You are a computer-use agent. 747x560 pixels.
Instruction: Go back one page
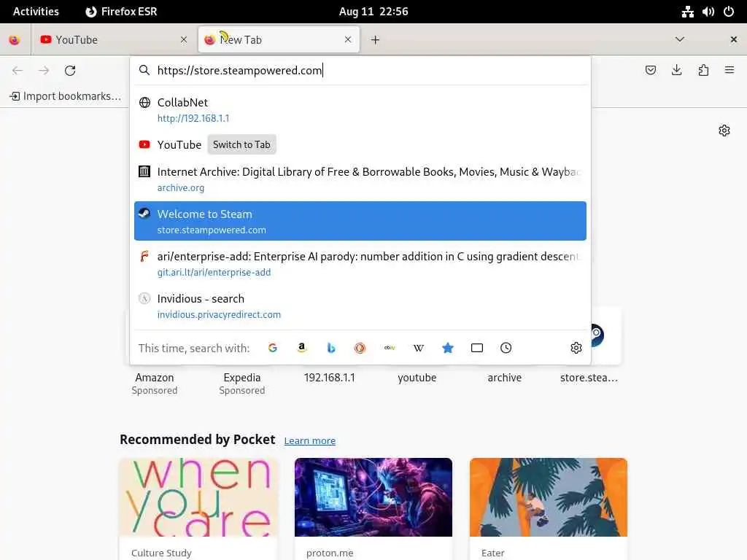(18, 71)
